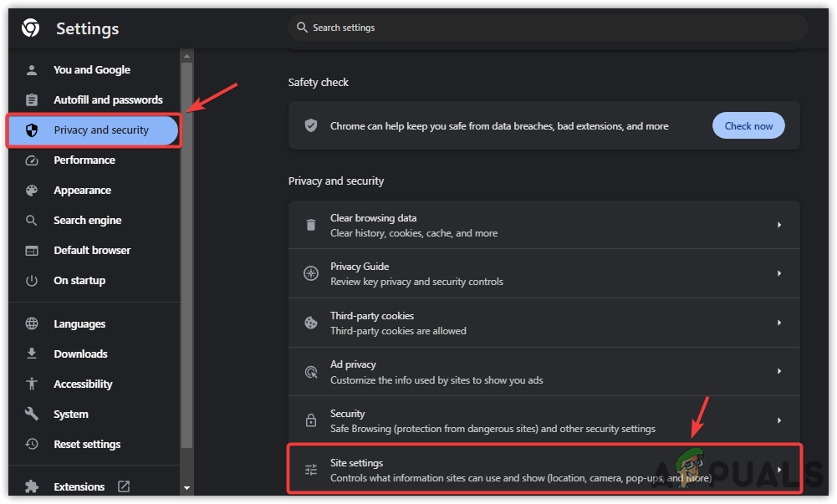This screenshot has width=837, height=504.
Task: Expand the Privacy Guide row arrow
Action: pyautogui.click(x=779, y=273)
